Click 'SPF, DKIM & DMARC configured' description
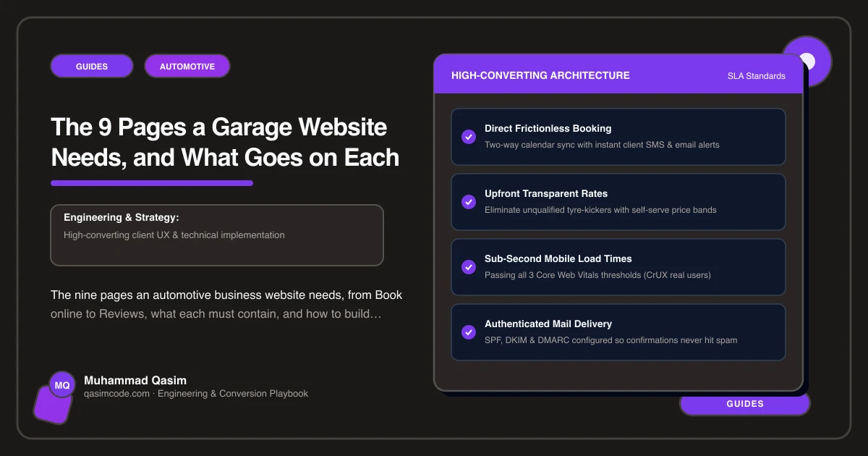 (610, 340)
